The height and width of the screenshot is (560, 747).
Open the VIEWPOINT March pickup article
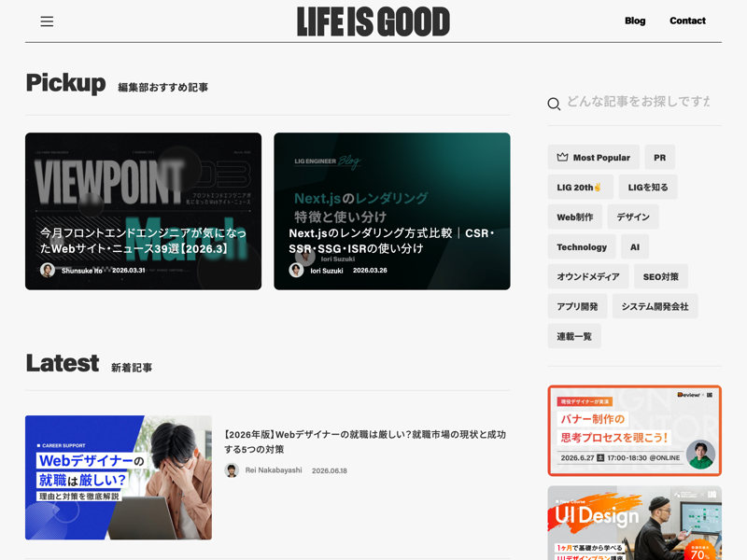click(x=144, y=211)
